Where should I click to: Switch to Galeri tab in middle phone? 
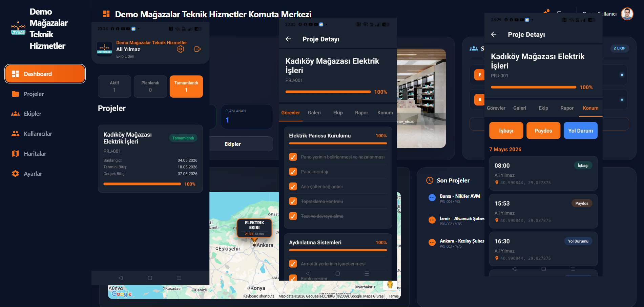[x=314, y=113]
